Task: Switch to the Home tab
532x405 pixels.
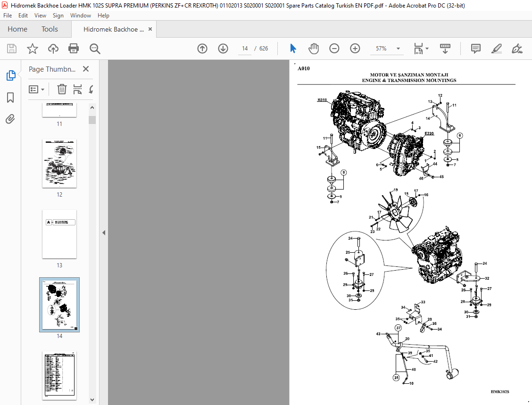Action: click(x=17, y=29)
